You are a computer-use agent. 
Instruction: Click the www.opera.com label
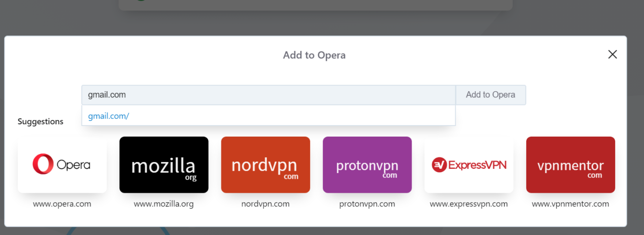62,204
